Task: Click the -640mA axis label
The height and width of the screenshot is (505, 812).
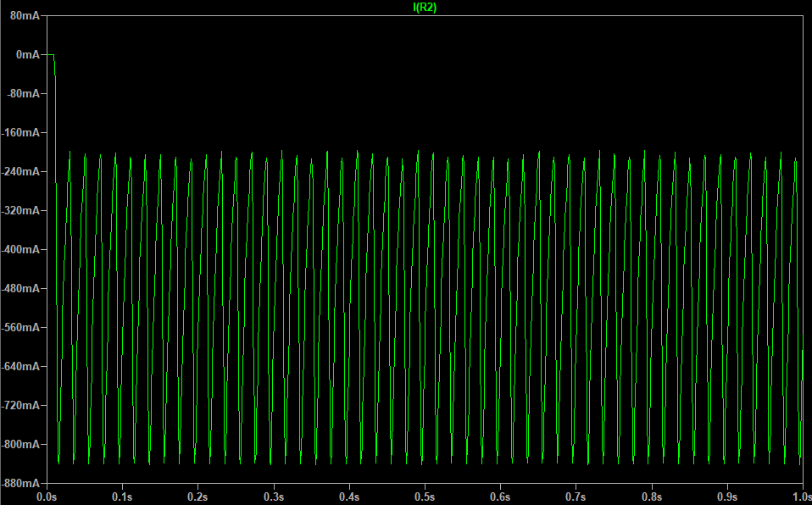Action: point(20,366)
